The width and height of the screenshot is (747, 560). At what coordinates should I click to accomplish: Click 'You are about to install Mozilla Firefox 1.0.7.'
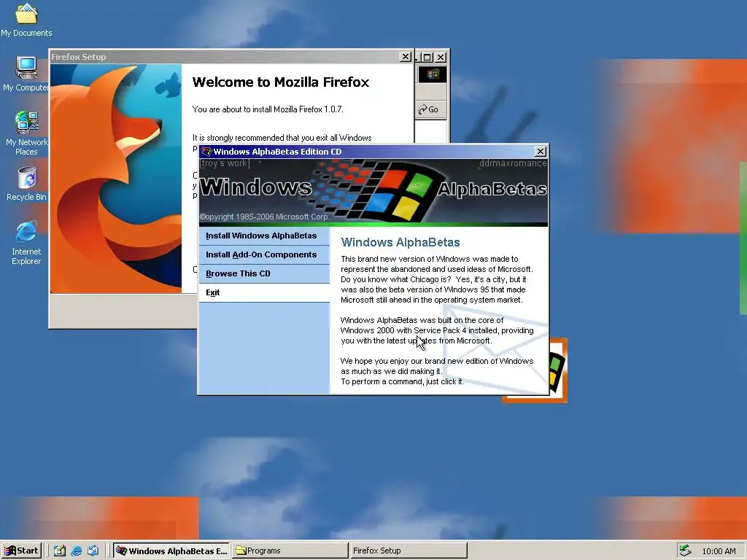pos(268,109)
